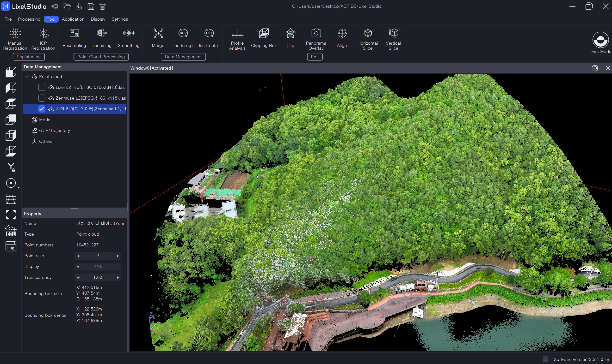Enable Lixel L2 Pro point cloud checkbox
612x364 pixels.
[42, 87]
